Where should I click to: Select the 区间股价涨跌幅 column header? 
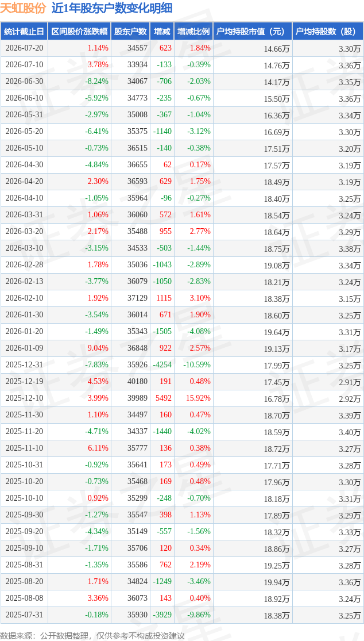[80, 32]
